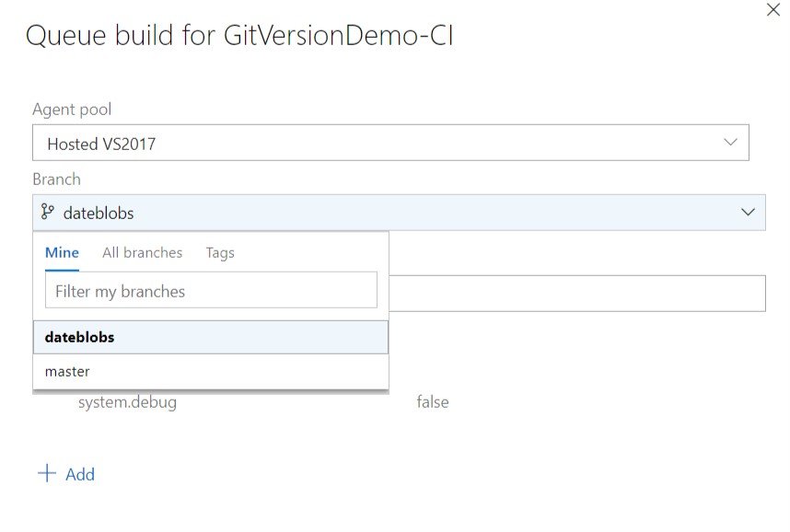790x532 pixels.
Task: Click the Agent pool label
Action: point(72,110)
